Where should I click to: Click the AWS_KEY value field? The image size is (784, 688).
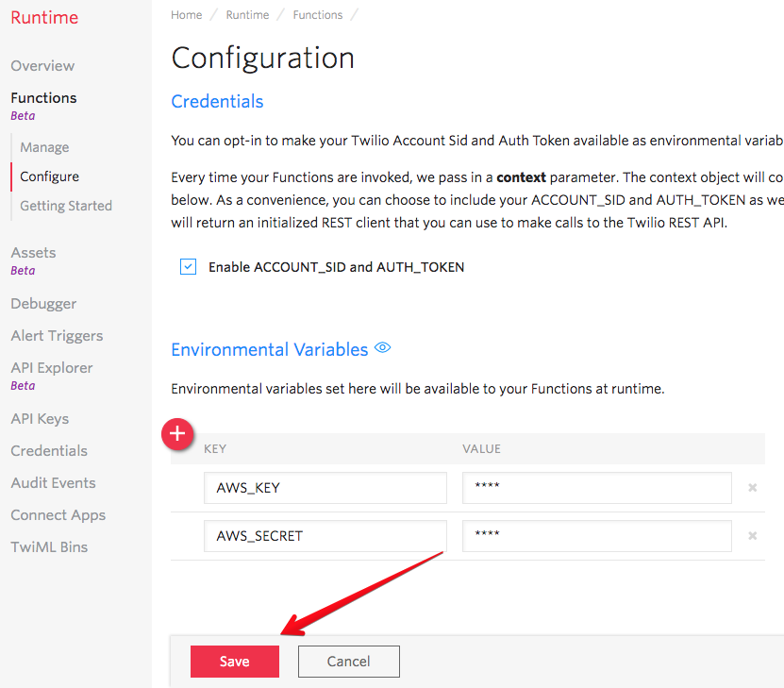coord(597,488)
